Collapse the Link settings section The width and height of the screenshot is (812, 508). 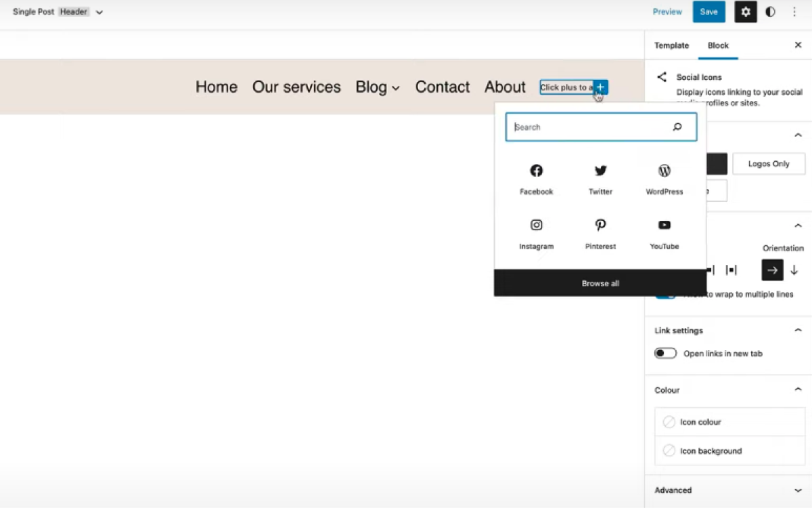(798, 331)
